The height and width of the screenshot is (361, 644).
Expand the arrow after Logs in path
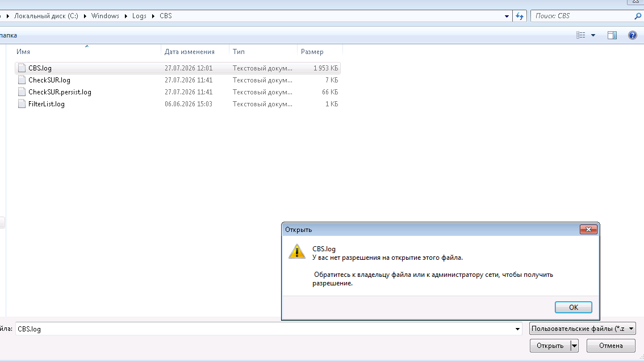[153, 16]
